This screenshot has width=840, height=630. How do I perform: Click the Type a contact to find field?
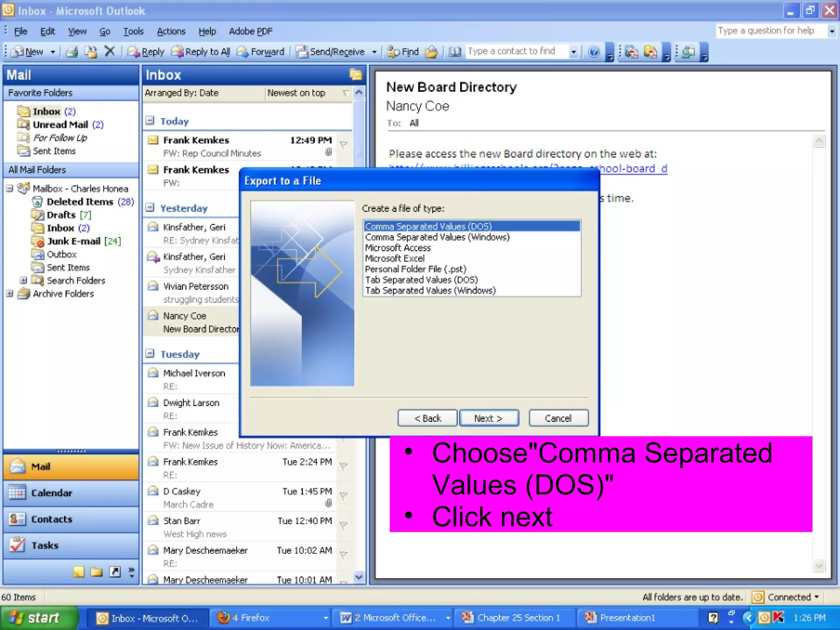coord(517,52)
